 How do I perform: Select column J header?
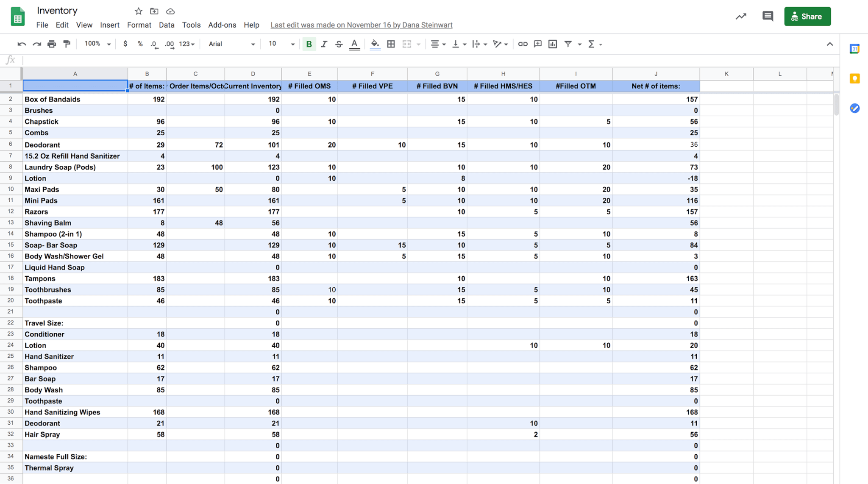point(656,74)
